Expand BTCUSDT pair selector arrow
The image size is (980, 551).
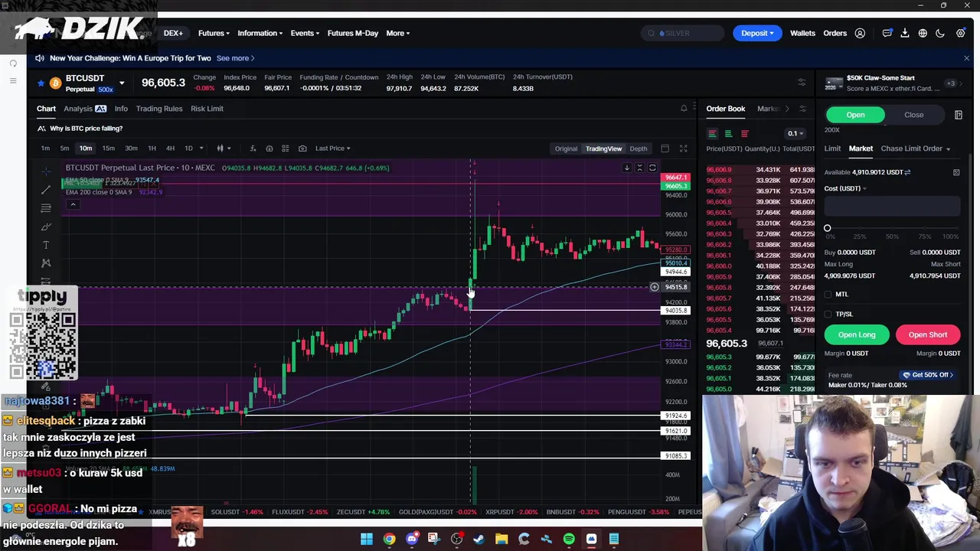point(121,83)
